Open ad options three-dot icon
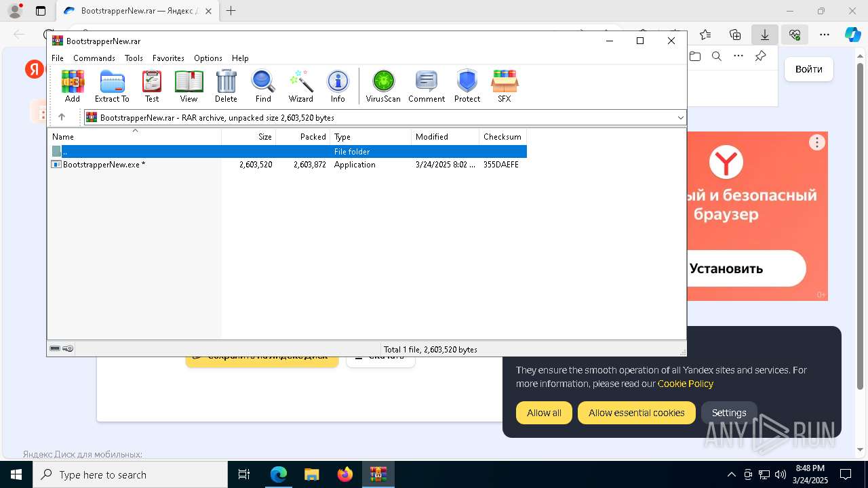 coord(817,142)
